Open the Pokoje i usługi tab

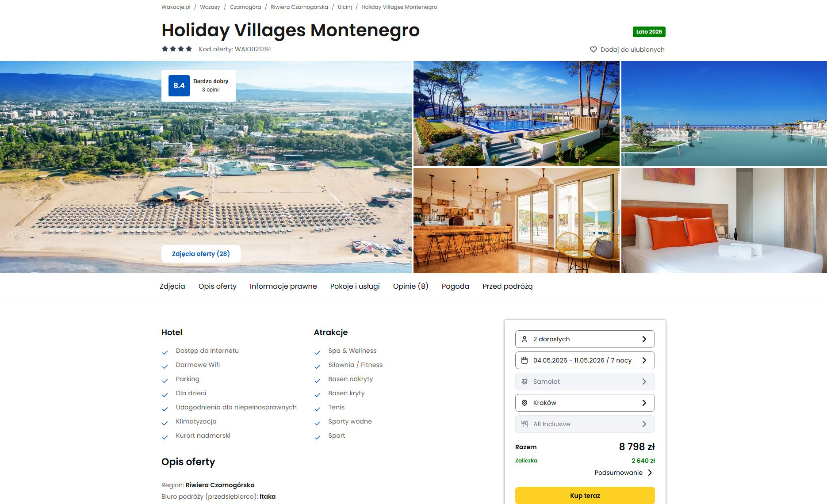355,286
